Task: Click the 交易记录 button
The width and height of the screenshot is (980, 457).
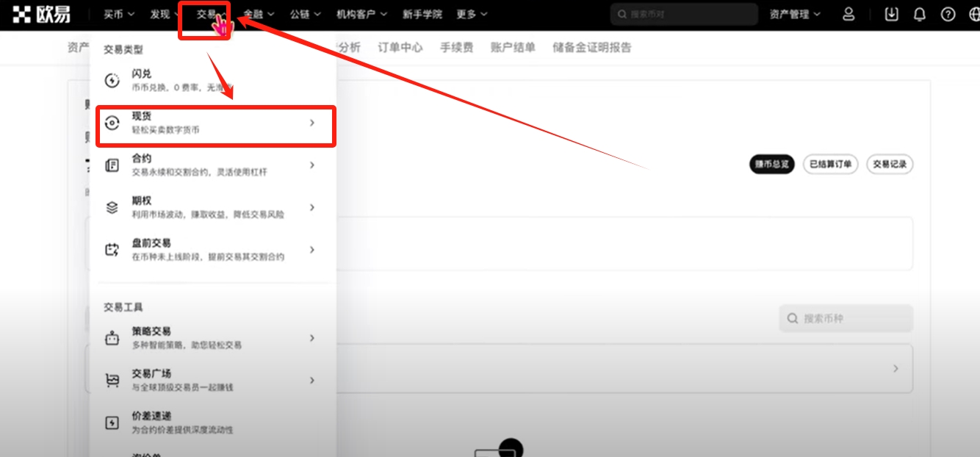Action: click(890, 165)
